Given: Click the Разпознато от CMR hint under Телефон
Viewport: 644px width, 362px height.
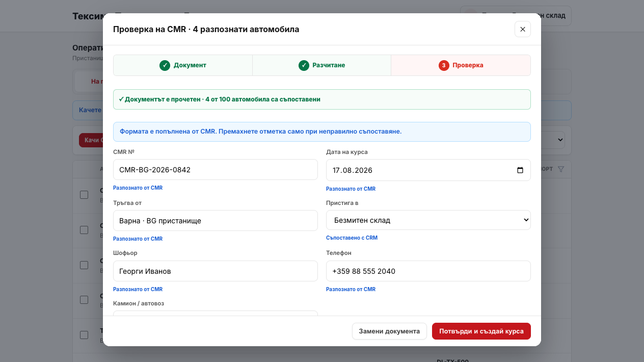Looking at the screenshot, I should pyautogui.click(x=351, y=289).
